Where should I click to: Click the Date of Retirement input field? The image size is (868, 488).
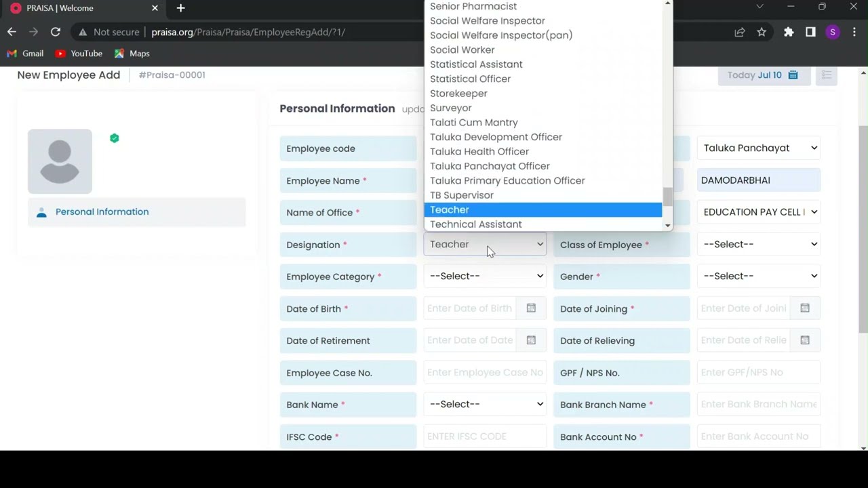[x=470, y=340]
